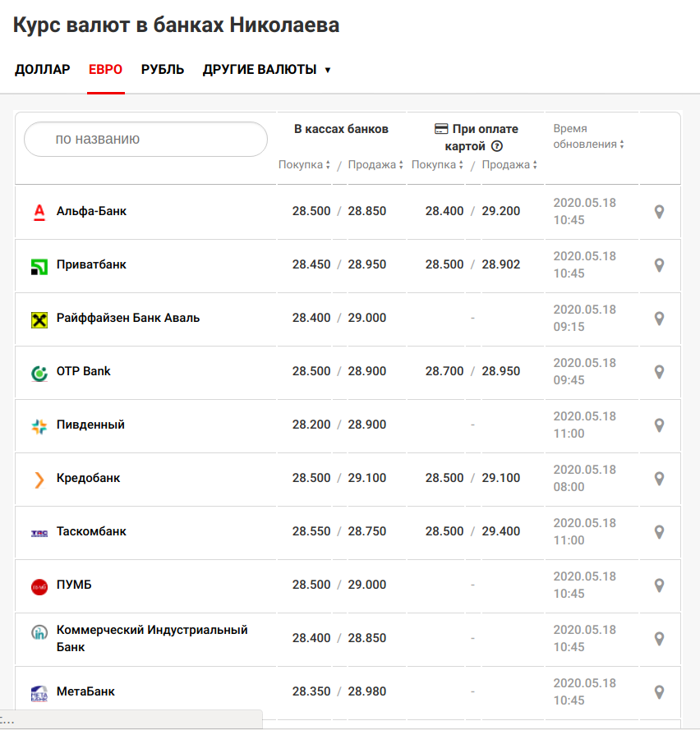The image size is (700, 730).
Task: Open map pin for Альфа-Банк
Action: click(659, 212)
